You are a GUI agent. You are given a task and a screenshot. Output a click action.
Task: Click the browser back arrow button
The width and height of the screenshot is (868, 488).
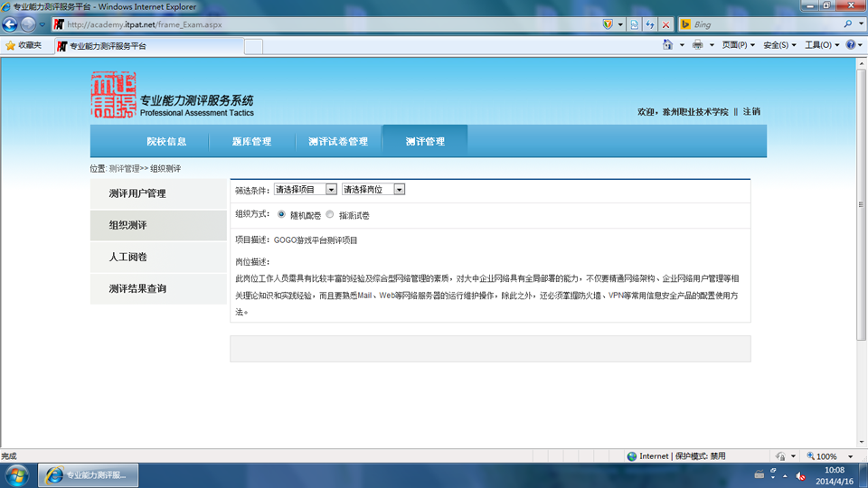(10, 24)
